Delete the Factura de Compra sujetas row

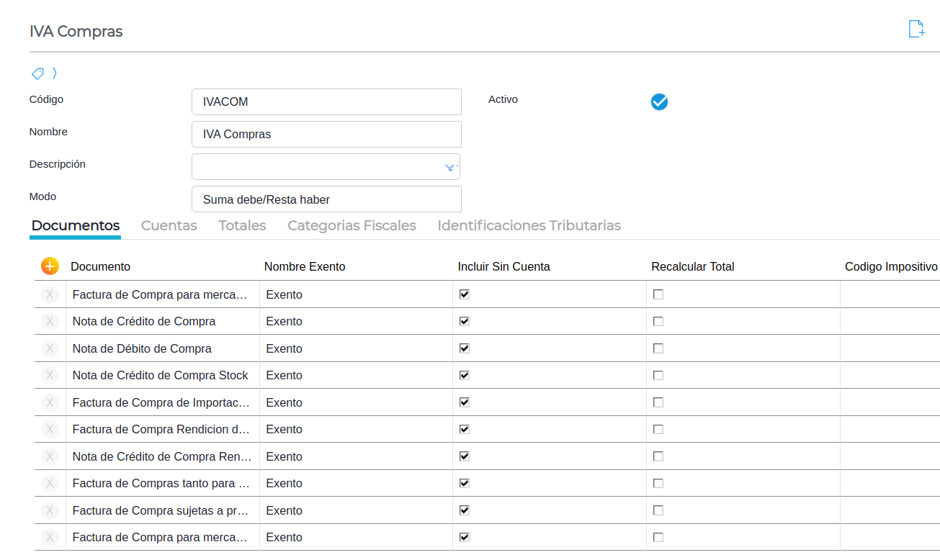[x=50, y=510]
